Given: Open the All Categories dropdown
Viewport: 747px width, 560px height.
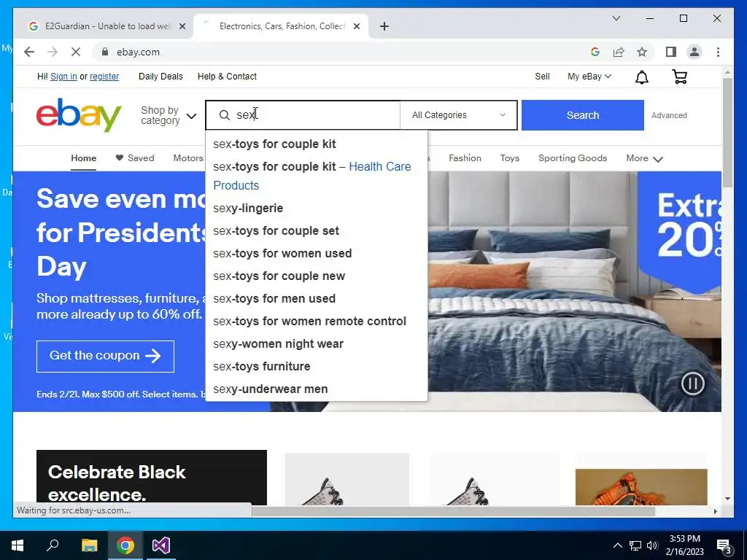Looking at the screenshot, I should (458, 115).
